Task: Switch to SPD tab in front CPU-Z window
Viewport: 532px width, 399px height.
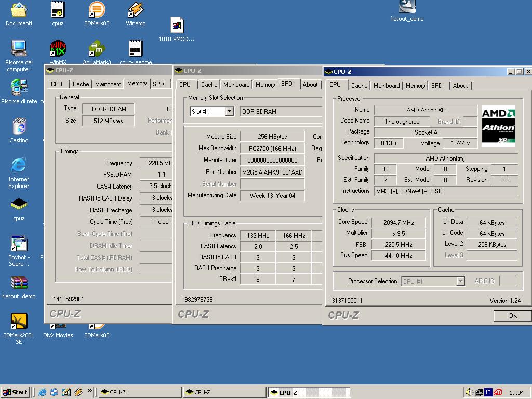Action: pos(436,86)
